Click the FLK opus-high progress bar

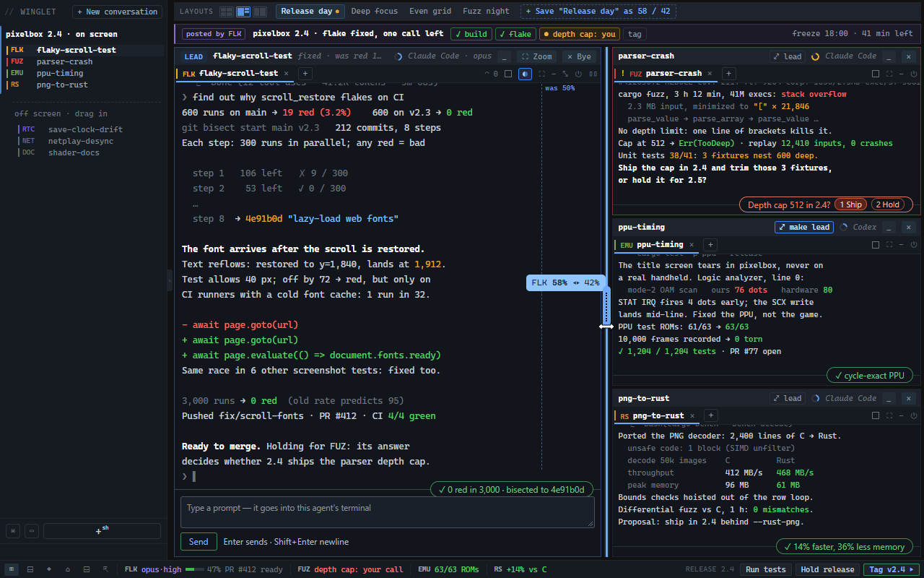coord(194,569)
